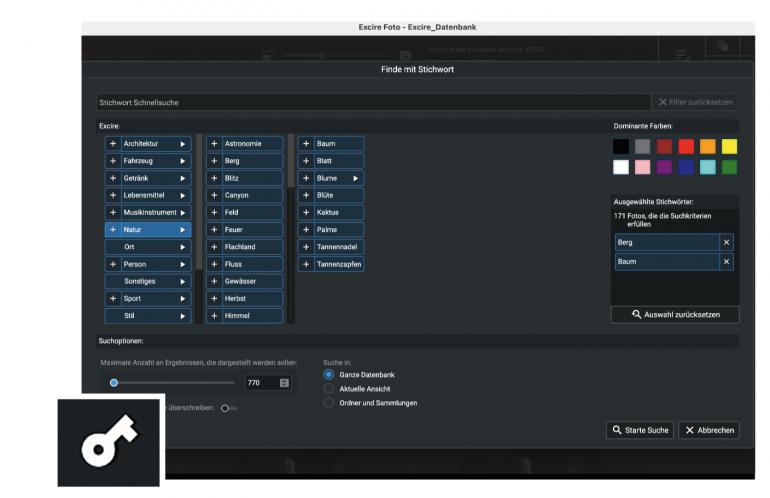Add Person keyword with plus icon

[113, 264]
